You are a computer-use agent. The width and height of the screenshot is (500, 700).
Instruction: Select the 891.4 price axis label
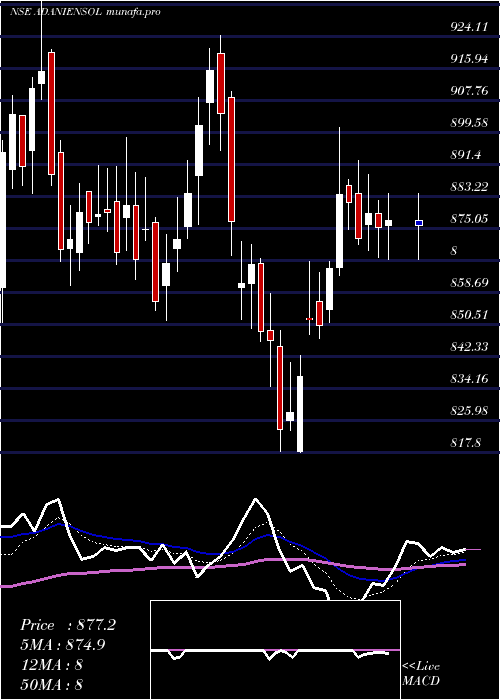tap(466, 155)
